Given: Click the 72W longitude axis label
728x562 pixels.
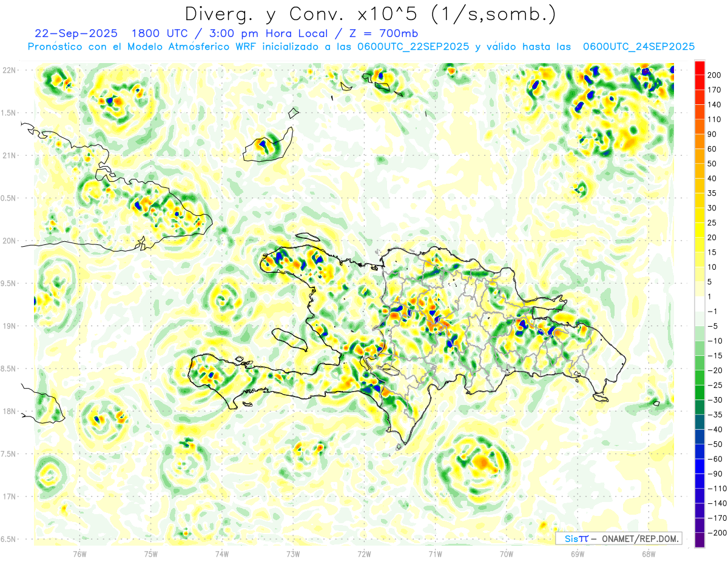Looking at the screenshot, I should pyautogui.click(x=364, y=554).
